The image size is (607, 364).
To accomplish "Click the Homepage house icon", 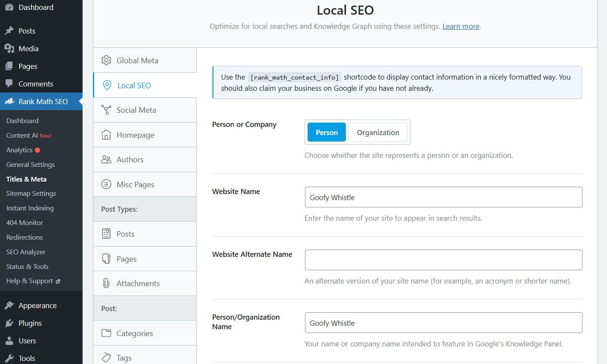I will (x=106, y=135).
